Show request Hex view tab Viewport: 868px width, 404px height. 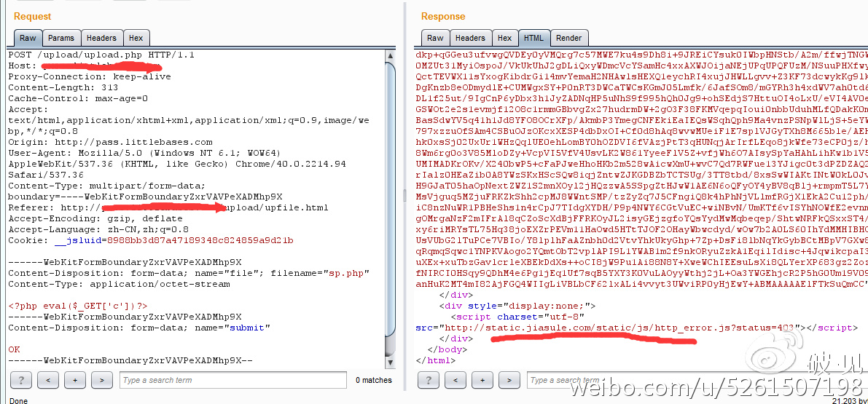(136, 39)
